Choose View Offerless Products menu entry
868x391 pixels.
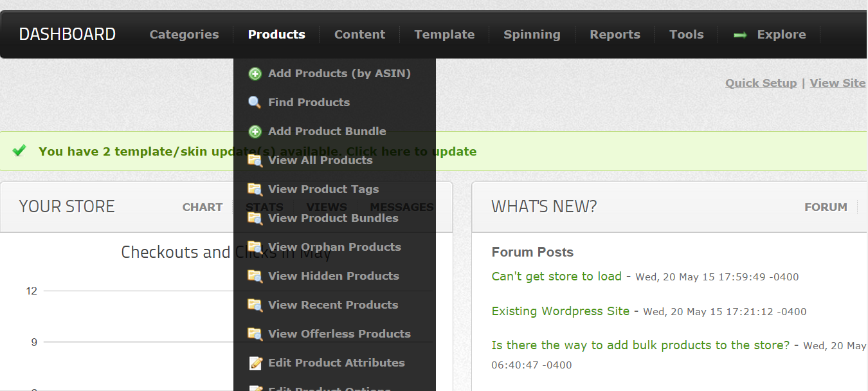click(339, 334)
